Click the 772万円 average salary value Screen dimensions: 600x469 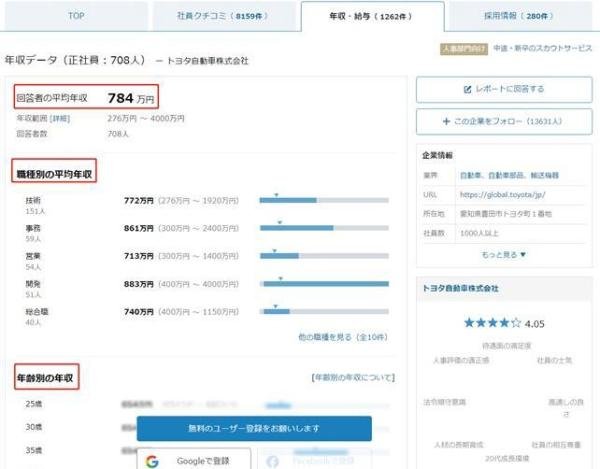[139, 200]
